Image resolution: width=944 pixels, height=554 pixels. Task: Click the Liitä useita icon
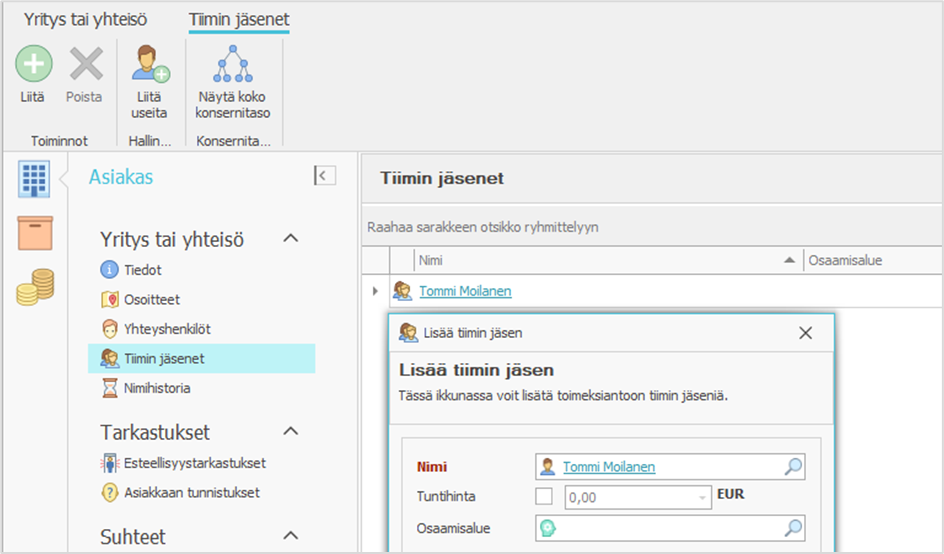click(150, 66)
